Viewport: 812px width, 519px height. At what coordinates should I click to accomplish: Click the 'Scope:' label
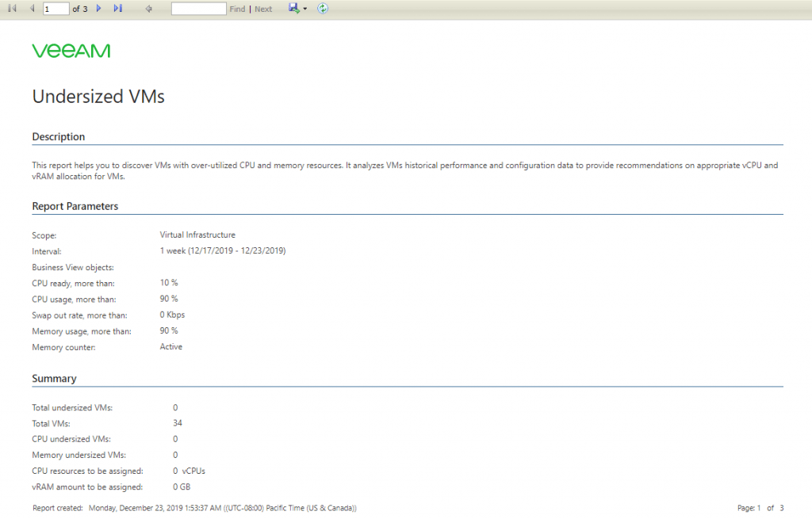44,235
